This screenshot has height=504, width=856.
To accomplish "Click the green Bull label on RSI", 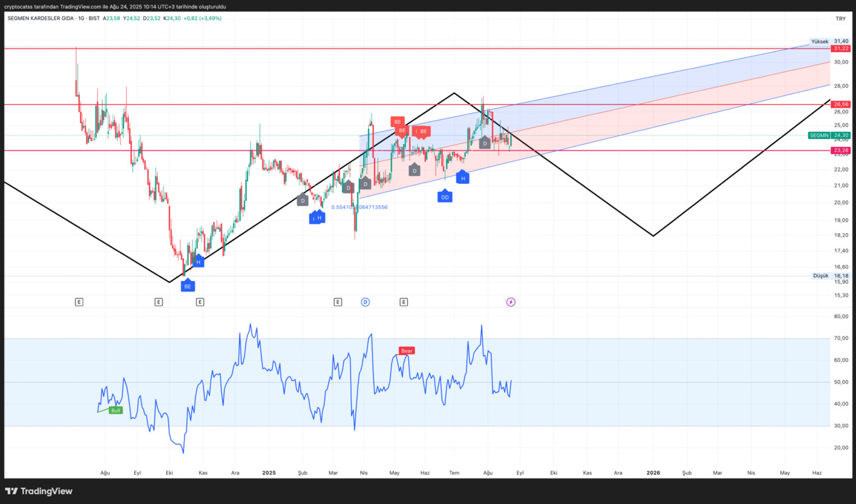I will (x=116, y=410).
